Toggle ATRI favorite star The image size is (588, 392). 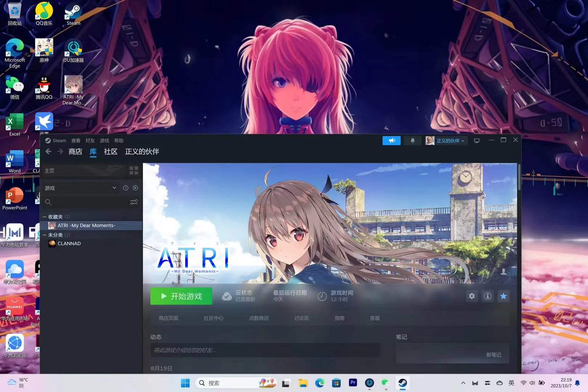click(503, 296)
